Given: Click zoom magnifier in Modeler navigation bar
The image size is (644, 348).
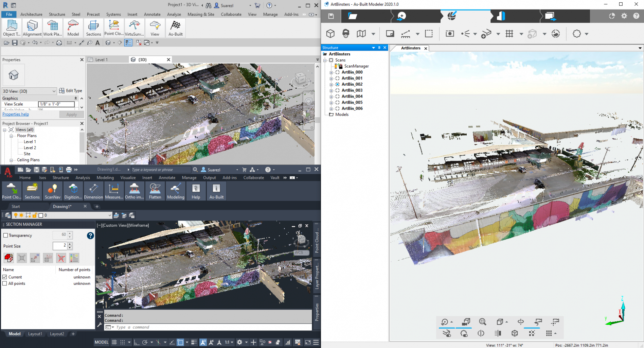Looking at the screenshot, I should click(482, 321).
